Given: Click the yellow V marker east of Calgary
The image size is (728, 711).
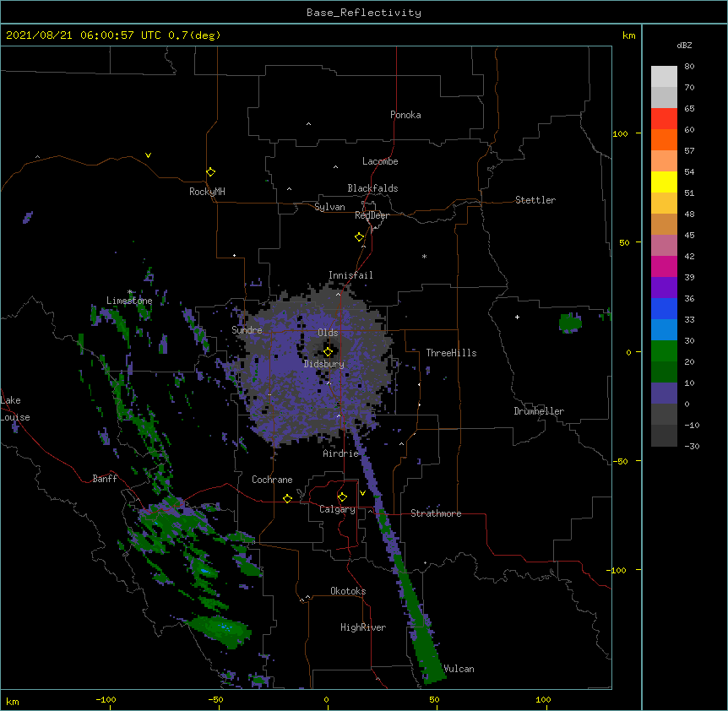Looking at the screenshot, I should click(x=362, y=493).
